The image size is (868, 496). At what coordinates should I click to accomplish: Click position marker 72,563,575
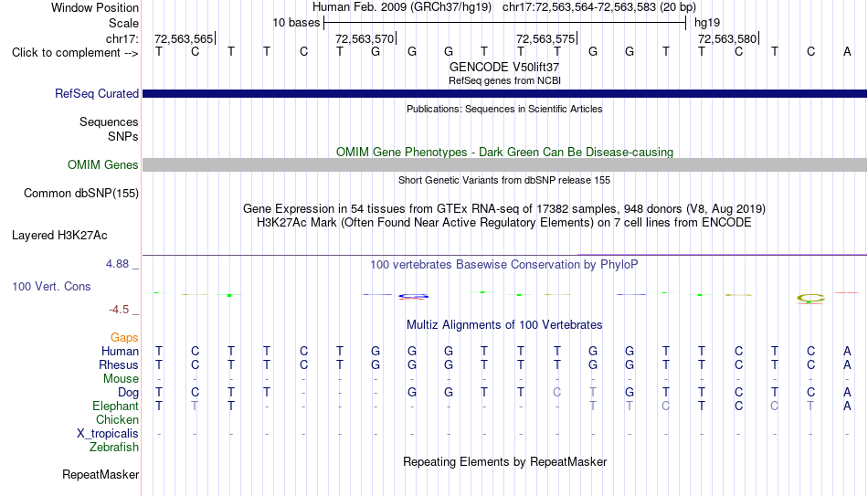click(x=545, y=38)
